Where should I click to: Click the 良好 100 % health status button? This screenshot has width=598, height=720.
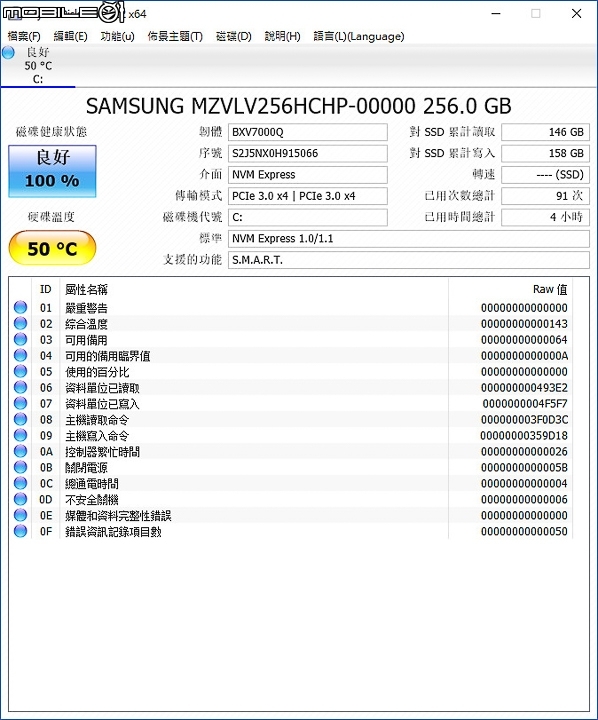52,171
